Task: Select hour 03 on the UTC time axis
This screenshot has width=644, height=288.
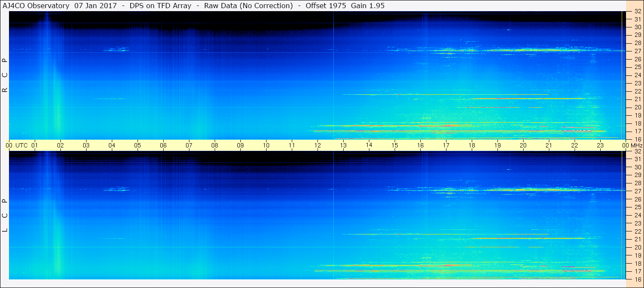Action: click(86, 145)
